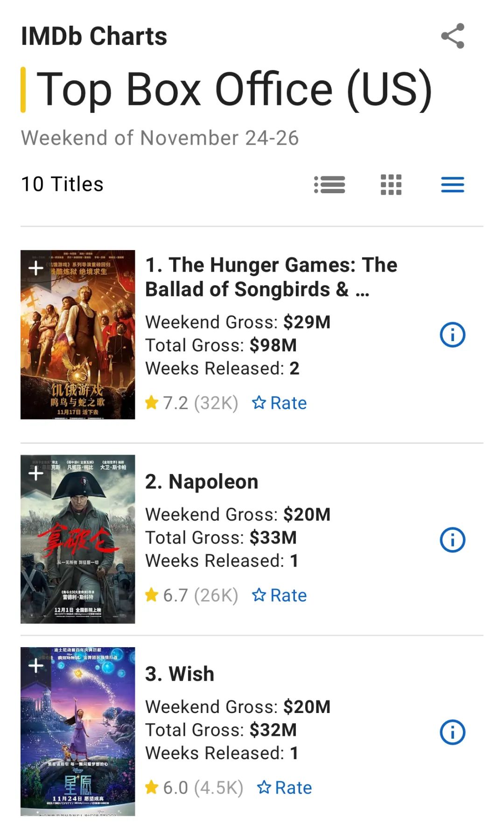Open info for Napoleon

point(453,539)
